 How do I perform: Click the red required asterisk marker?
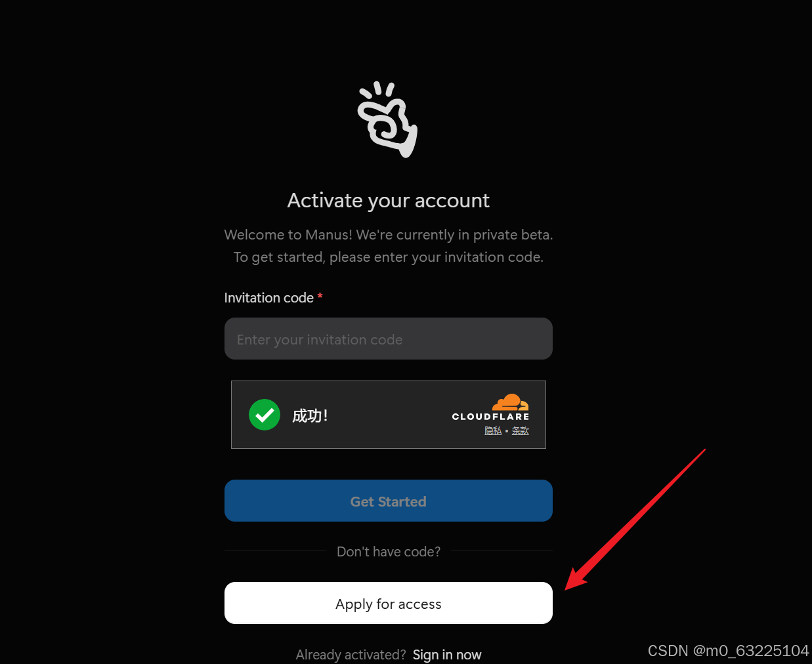click(320, 297)
